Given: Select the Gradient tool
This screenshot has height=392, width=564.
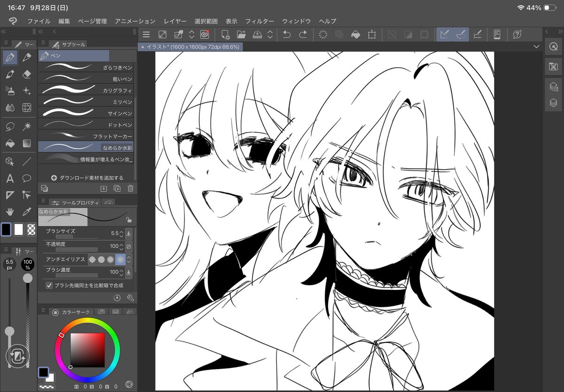Looking at the screenshot, I should tap(27, 143).
